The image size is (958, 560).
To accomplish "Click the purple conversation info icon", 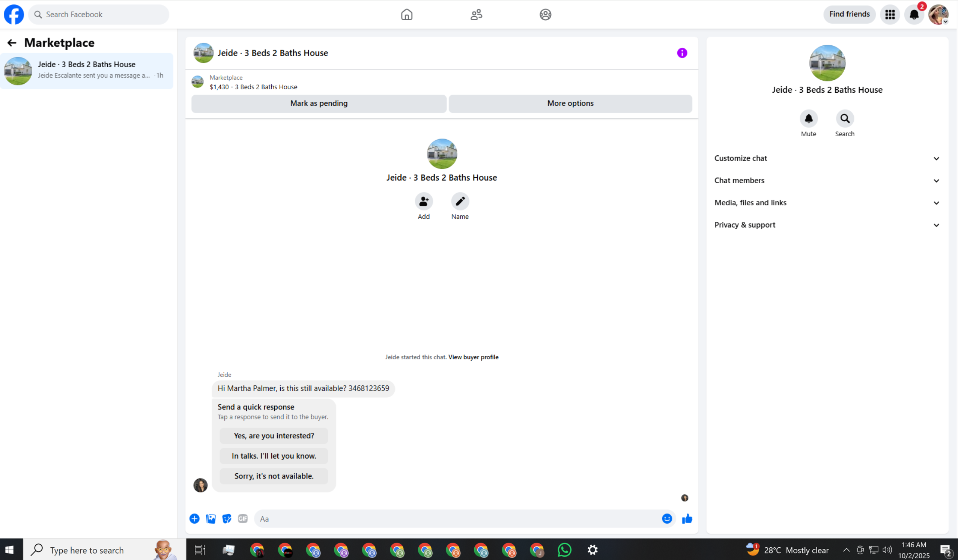I will 682,53.
